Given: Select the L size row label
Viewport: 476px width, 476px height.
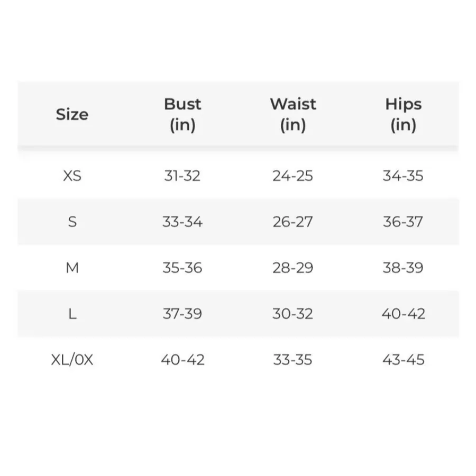Looking at the screenshot, I should coord(72,314).
